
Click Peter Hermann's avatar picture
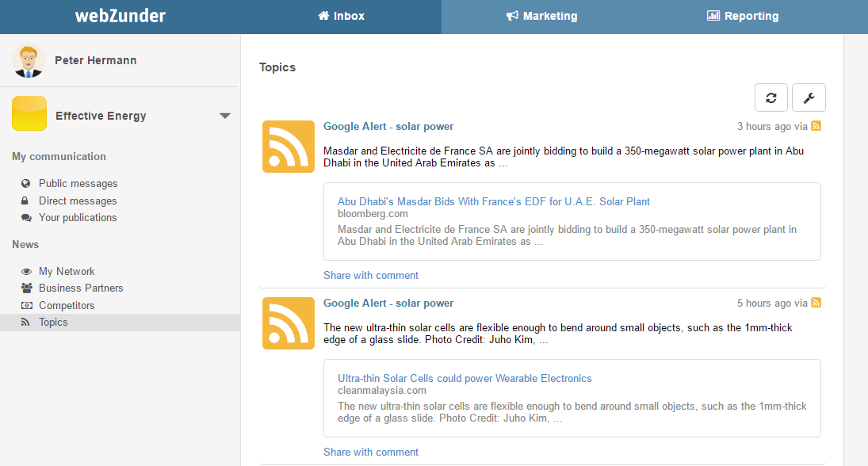29,61
